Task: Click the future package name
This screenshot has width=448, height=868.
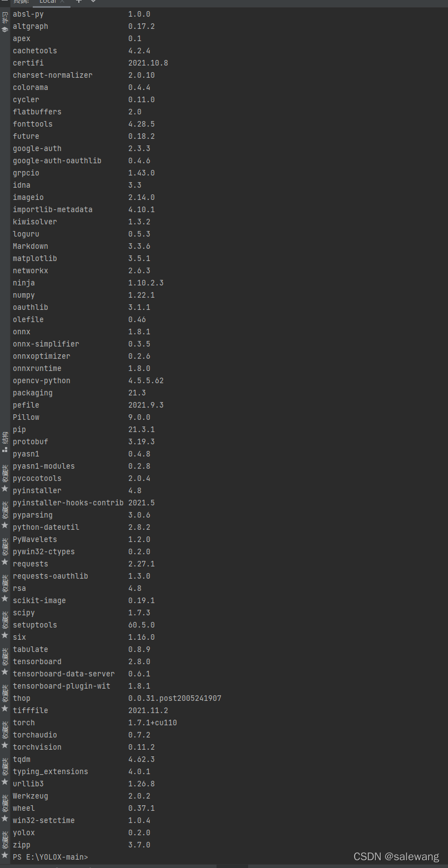Action: pyautogui.click(x=26, y=136)
